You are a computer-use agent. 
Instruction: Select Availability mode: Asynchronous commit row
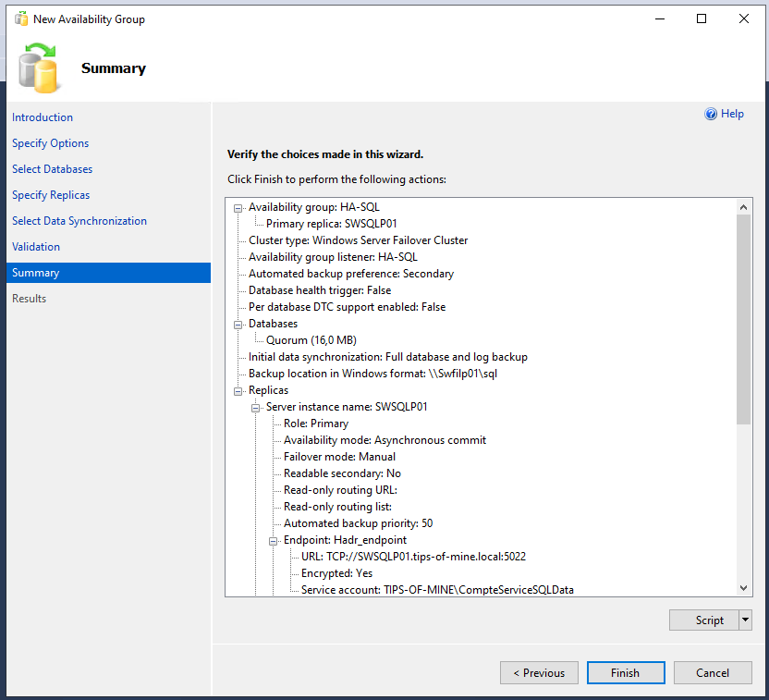[x=385, y=440]
